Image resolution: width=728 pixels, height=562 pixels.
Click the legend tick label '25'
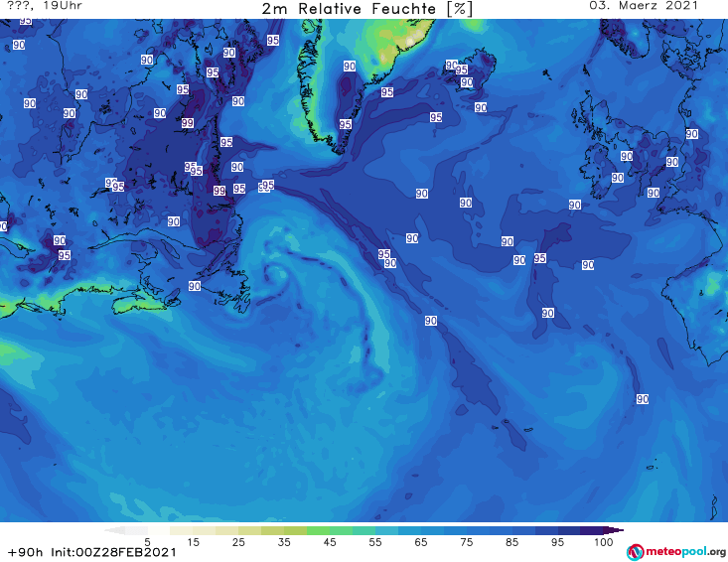[x=238, y=542]
